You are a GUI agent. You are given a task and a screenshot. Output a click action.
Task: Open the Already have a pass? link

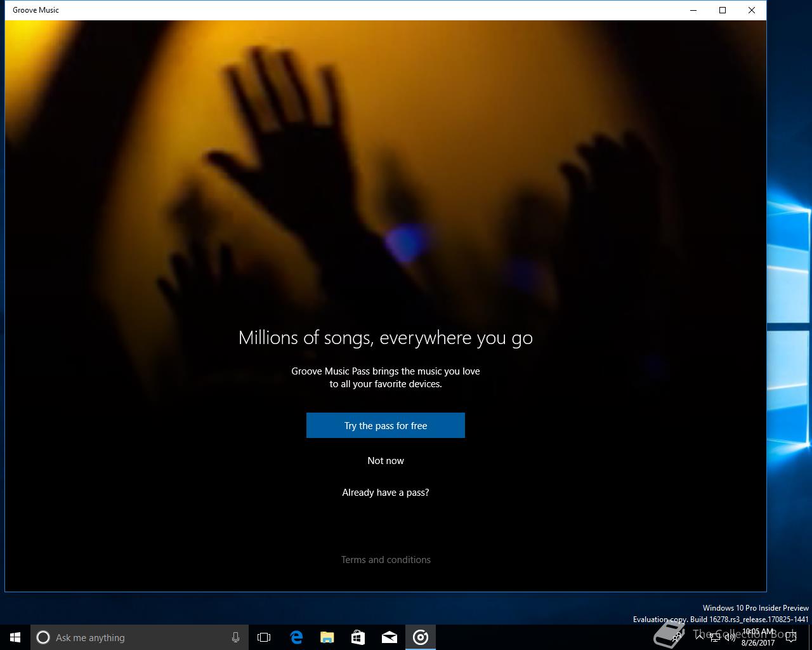pyautogui.click(x=386, y=493)
